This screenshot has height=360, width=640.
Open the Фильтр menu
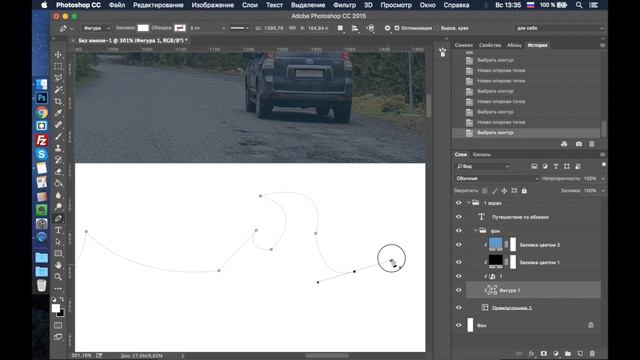[x=344, y=5]
